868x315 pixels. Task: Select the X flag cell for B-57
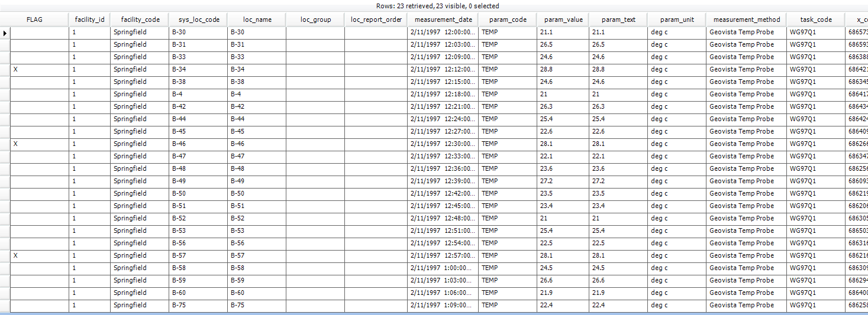click(39, 256)
